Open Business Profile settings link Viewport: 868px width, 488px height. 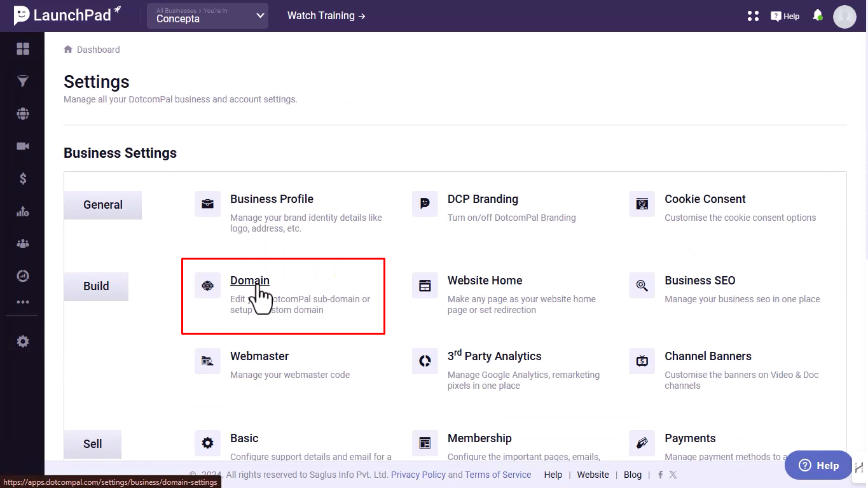click(272, 199)
